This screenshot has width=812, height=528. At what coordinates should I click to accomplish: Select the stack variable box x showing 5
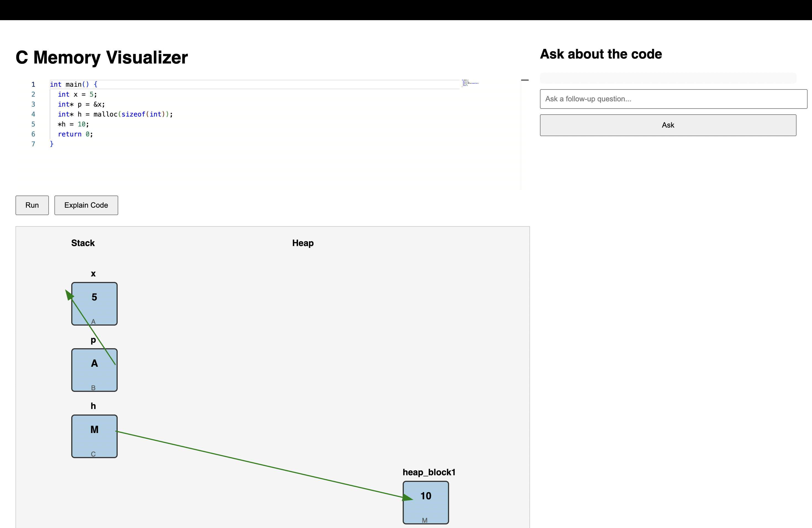(94, 303)
